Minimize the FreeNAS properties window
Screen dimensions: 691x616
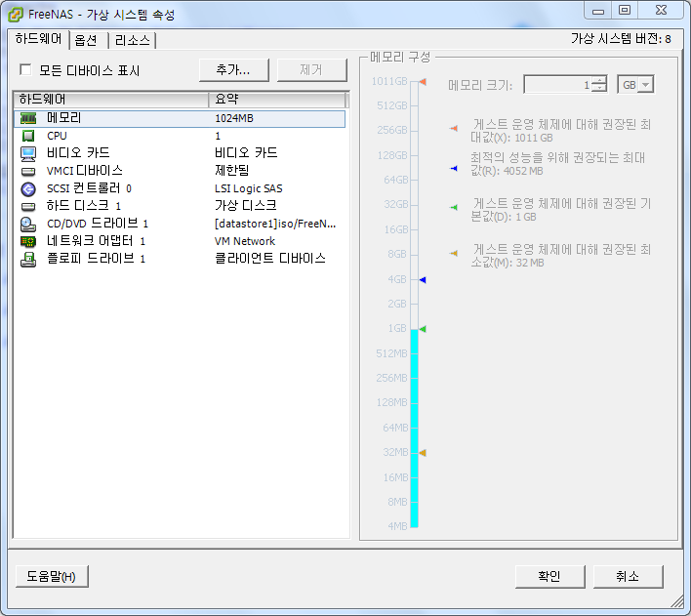point(598,11)
